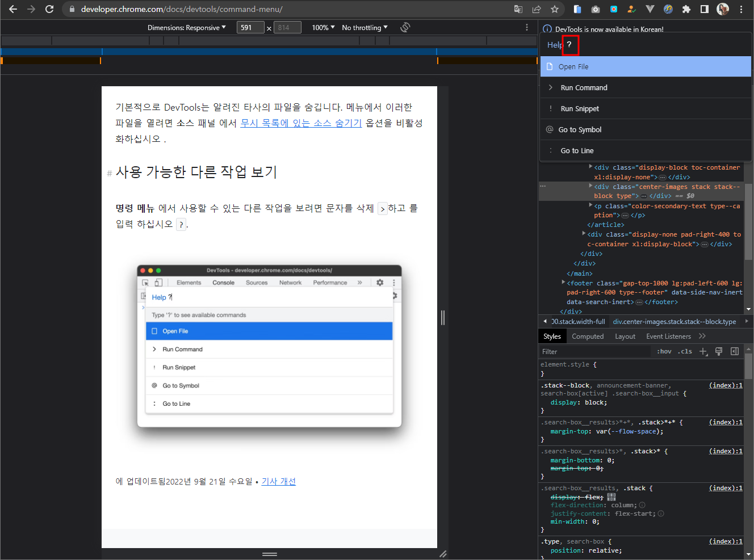Switch to the Layout tab

coord(625,336)
